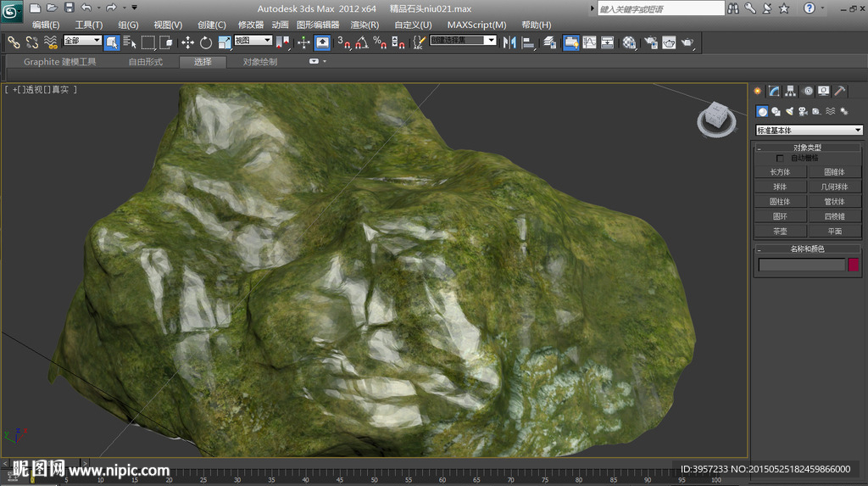Switch to the 自由形式 ribbon tab
This screenshot has width=868, height=486.
[x=146, y=62]
